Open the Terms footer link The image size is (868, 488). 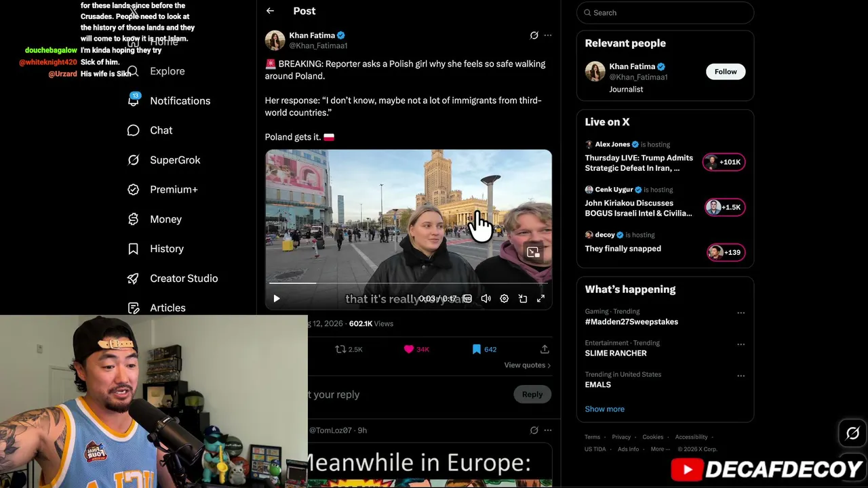click(592, 437)
